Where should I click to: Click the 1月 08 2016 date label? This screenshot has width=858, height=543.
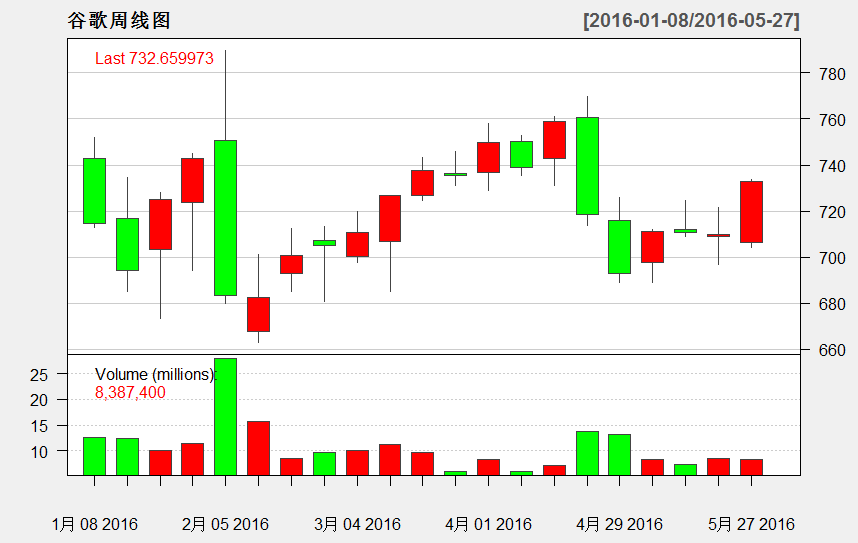click(95, 524)
